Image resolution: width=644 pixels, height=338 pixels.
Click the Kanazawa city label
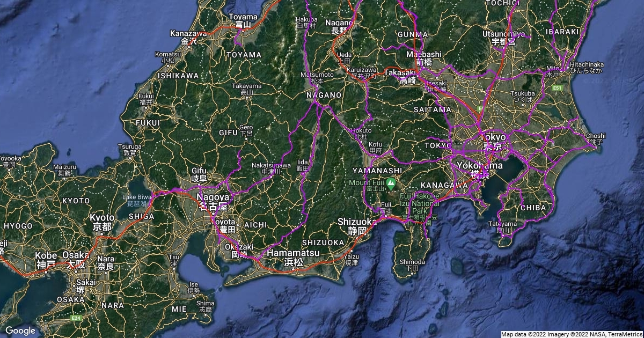tap(188, 33)
